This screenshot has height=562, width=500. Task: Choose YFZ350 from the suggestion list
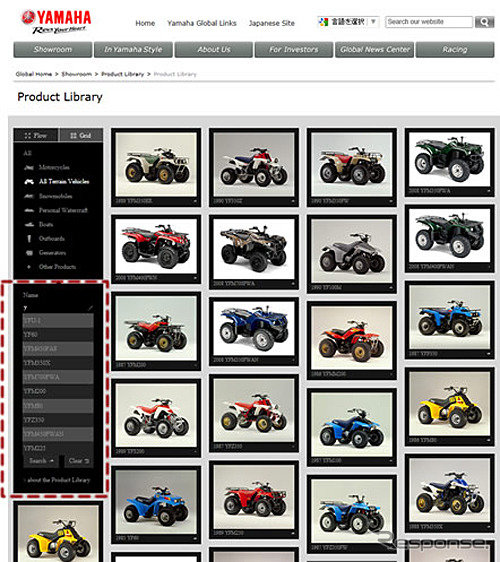click(58, 419)
